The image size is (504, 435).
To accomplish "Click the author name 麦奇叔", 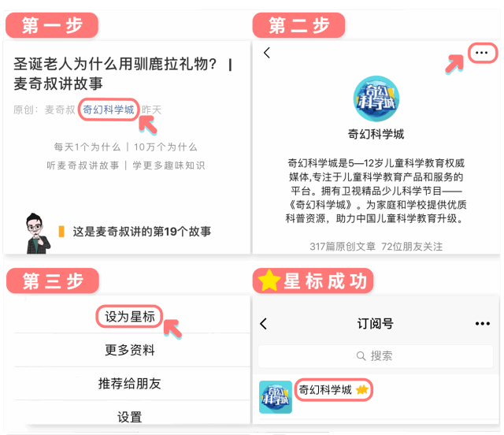I will pos(60,110).
